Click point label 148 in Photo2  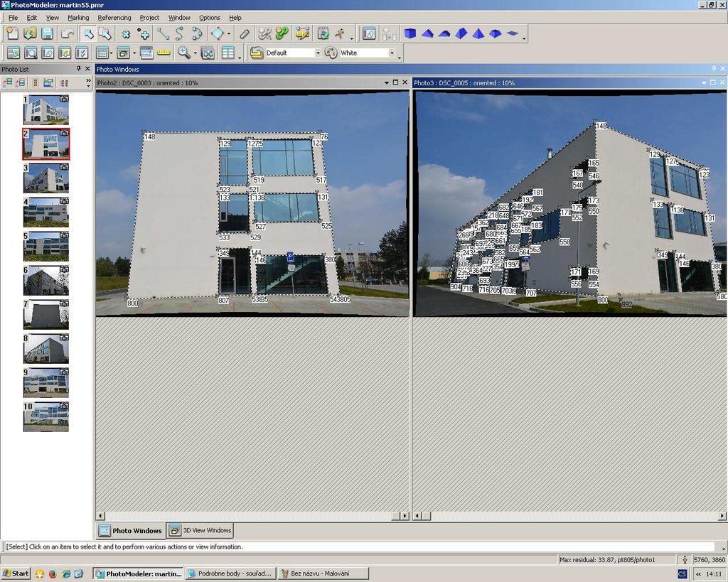click(149, 136)
